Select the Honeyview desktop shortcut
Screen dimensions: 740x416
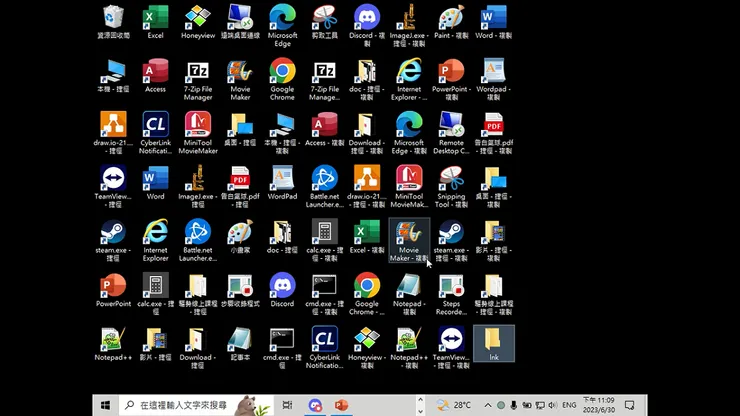pyautogui.click(x=198, y=22)
